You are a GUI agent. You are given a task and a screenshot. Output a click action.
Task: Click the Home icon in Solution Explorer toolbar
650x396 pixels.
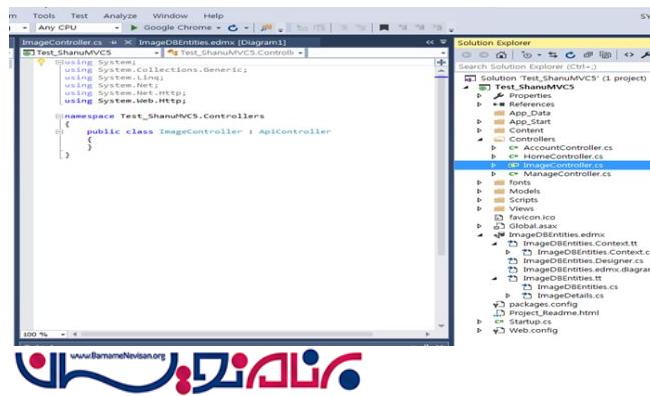point(501,55)
